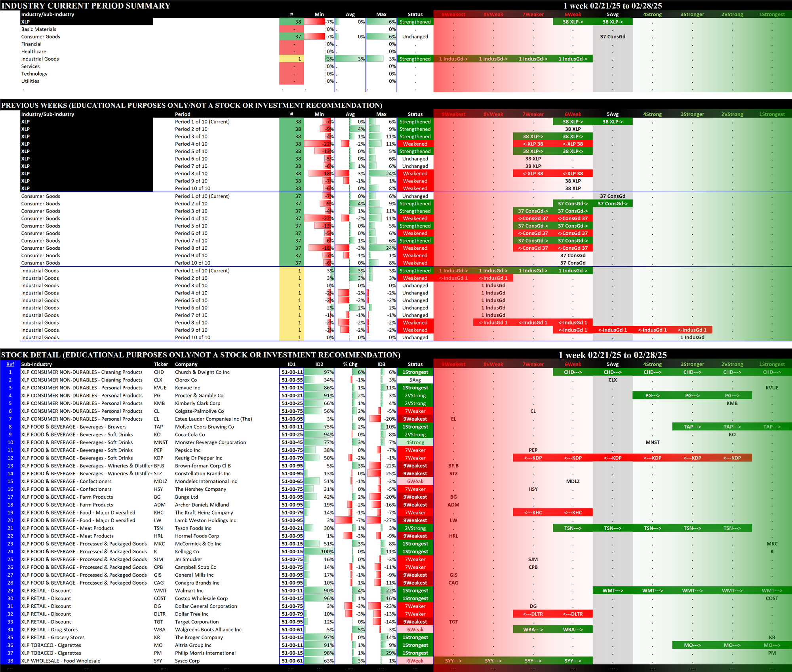This screenshot has width=792, height=672.
Task: Click the ID1 column header in Stock Detail
Action: click(291, 364)
